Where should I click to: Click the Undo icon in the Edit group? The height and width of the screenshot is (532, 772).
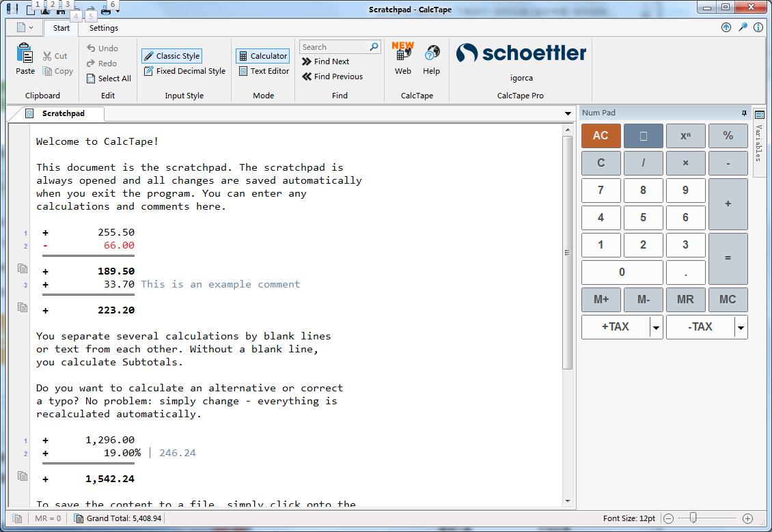pyautogui.click(x=91, y=48)
